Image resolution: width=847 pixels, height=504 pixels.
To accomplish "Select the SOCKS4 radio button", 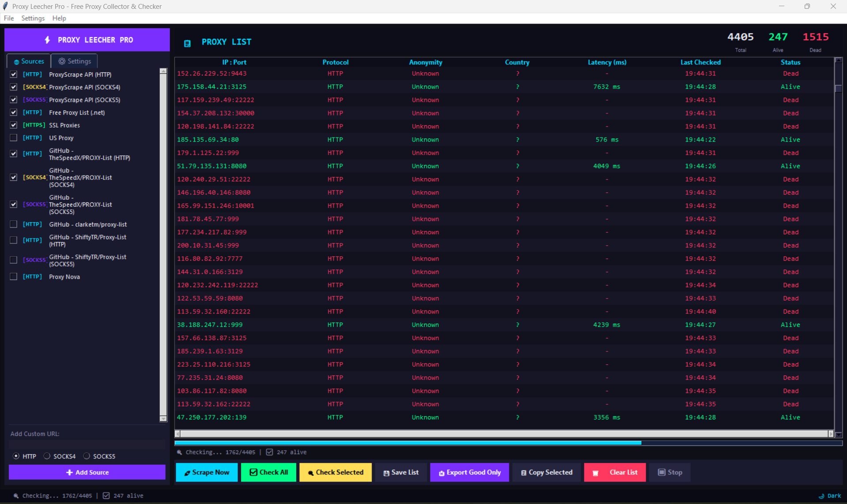I will 46,456.
